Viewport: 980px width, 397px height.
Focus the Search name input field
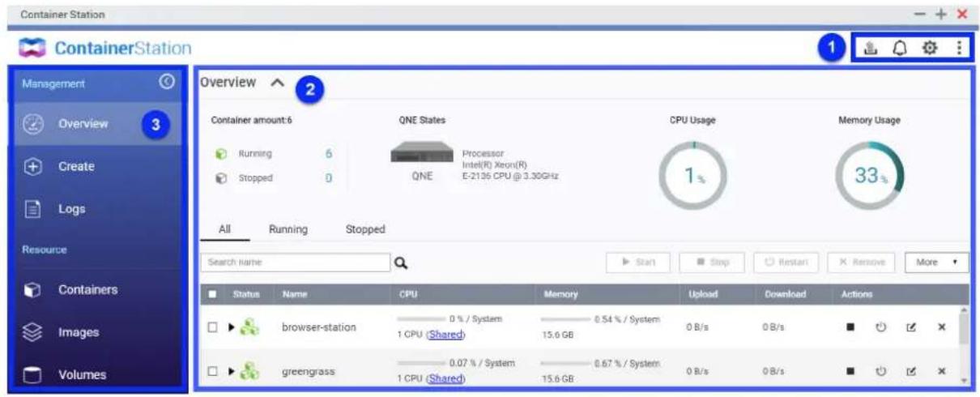(296, 263)
